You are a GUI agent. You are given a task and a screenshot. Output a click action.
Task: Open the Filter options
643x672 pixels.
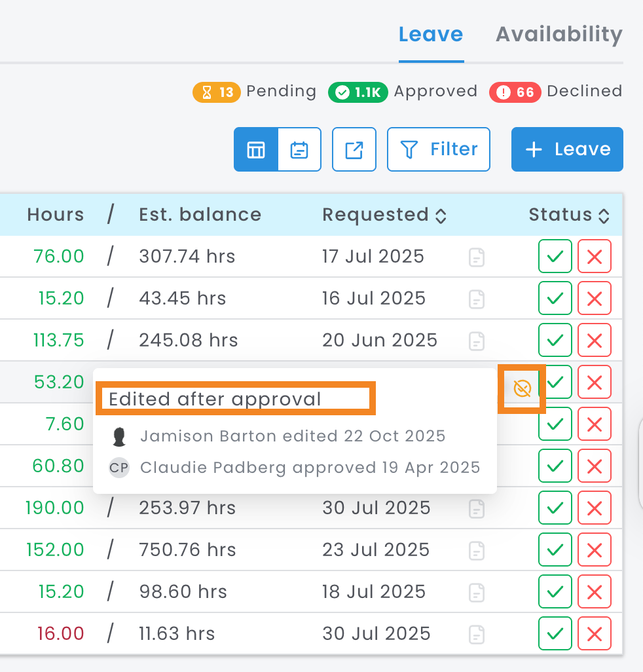[x=439, y=149]
